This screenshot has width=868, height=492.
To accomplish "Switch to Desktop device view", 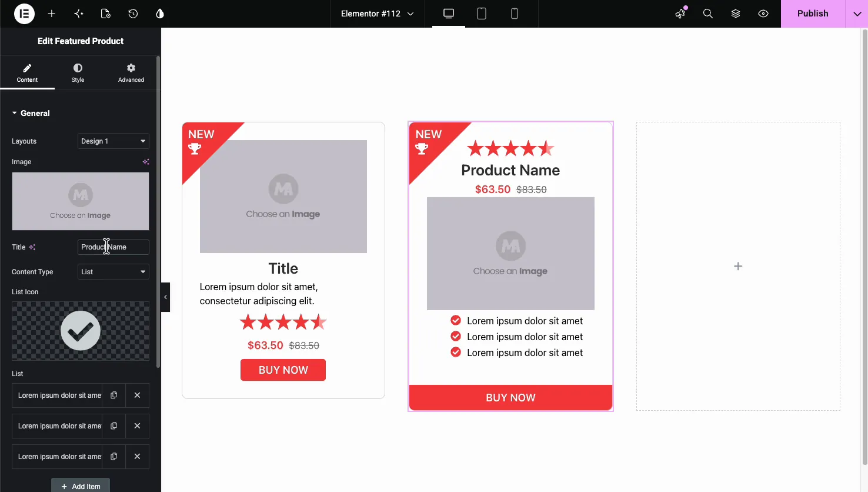I will coord(449,14).
